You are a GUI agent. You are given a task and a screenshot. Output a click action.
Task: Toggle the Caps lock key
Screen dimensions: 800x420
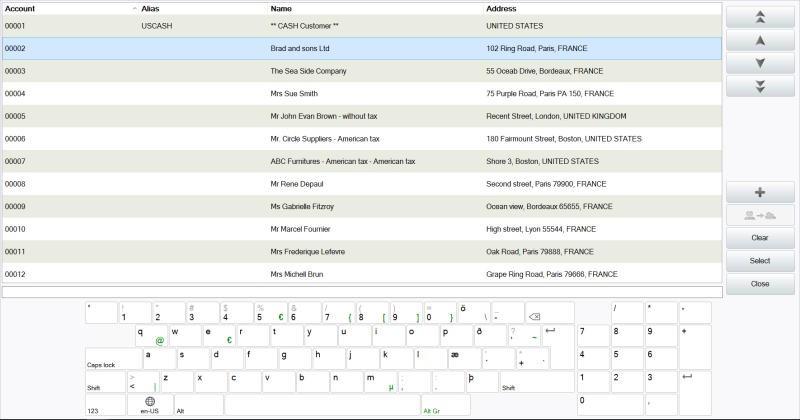pos(113,358)
